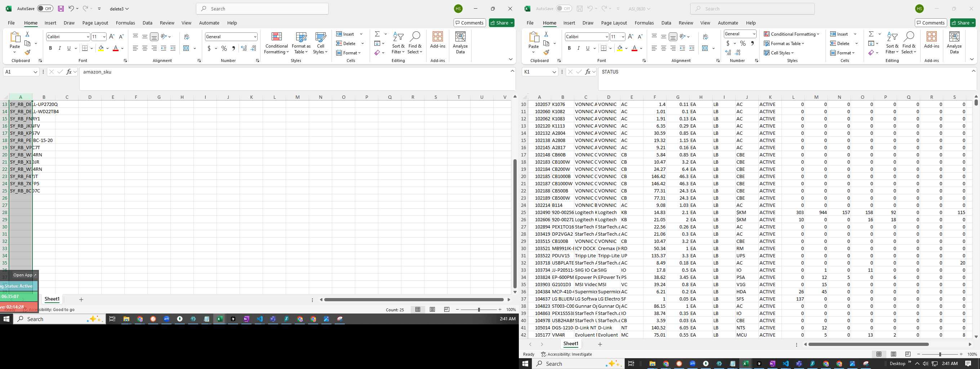Click Delete cells button in ASI_0630 window

[840, 43]
